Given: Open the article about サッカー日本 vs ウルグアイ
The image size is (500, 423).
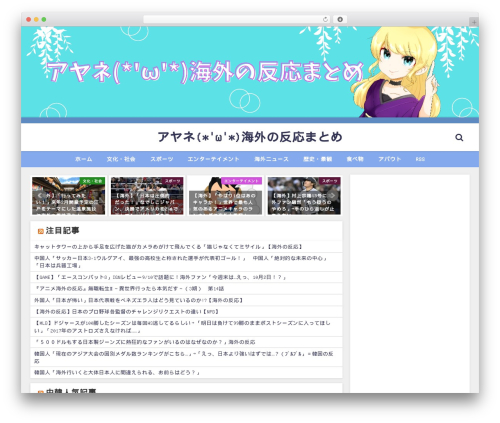Looking at the screenshot, I should [x=180, y=262].
